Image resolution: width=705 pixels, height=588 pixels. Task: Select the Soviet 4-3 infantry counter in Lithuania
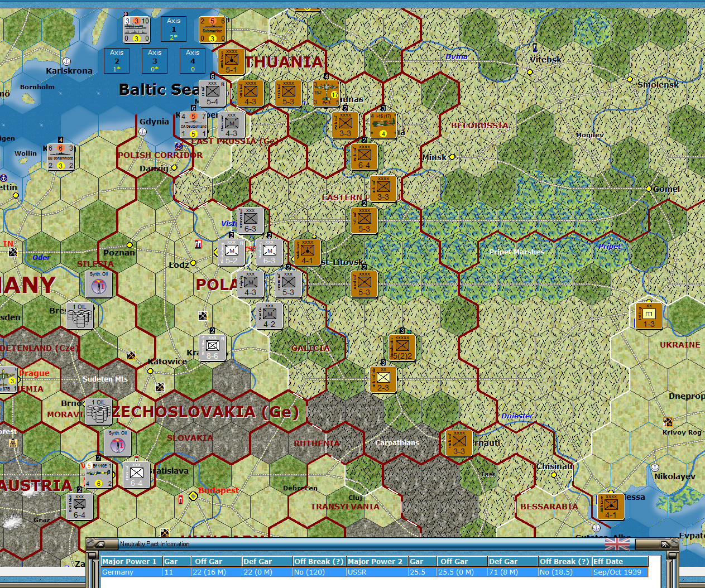250,93
